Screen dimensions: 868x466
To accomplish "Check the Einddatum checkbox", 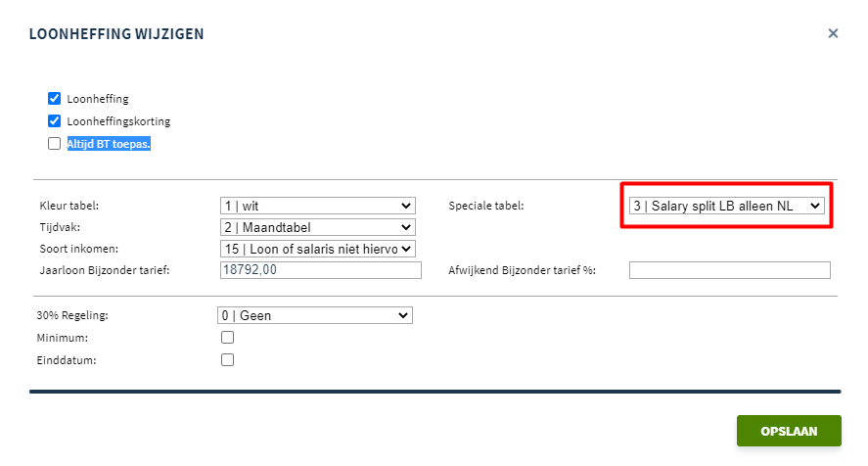I will 227,360.
